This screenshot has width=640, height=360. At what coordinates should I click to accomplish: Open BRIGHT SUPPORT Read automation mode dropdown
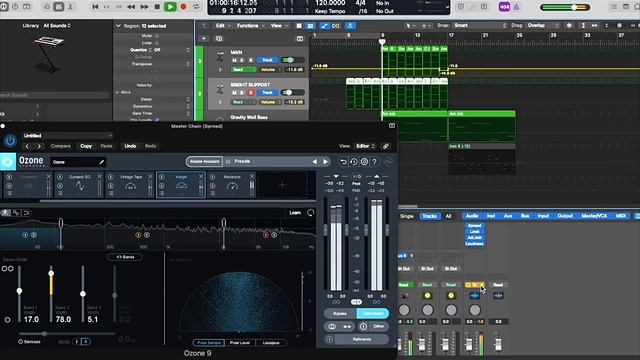coord(244,102)
